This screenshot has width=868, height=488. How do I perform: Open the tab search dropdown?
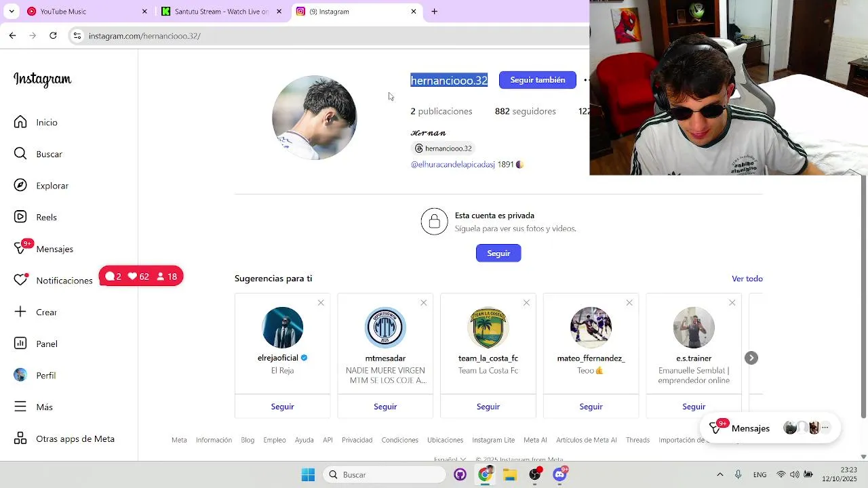pos(11,12)
